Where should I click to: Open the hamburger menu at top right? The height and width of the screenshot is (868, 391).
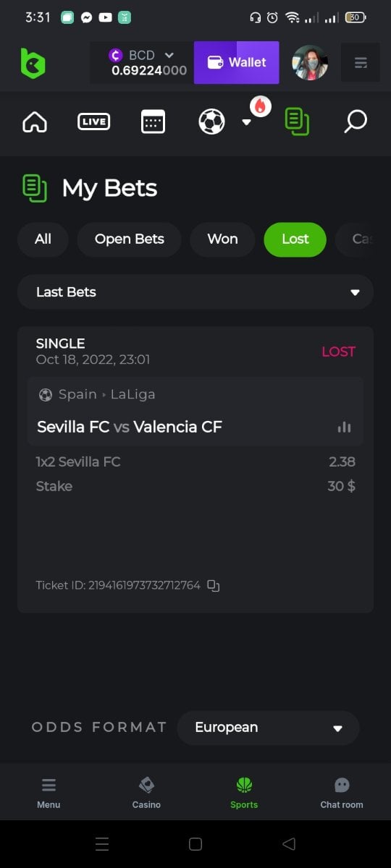tap(361, 63)
